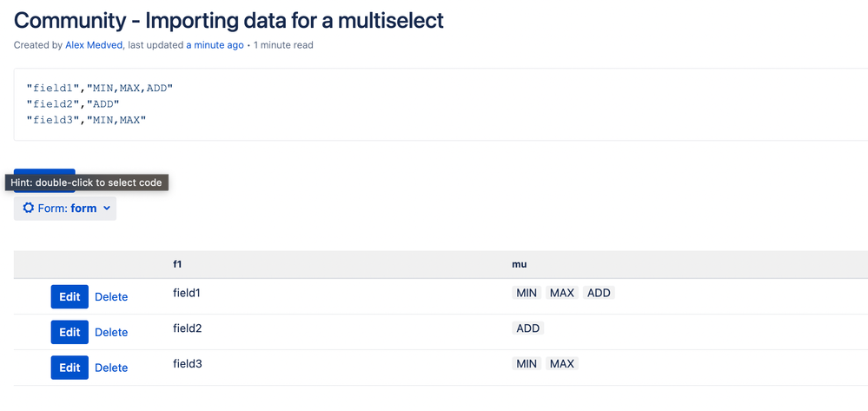Click the MIN tag in field1 row

click(x=527, y=294)
